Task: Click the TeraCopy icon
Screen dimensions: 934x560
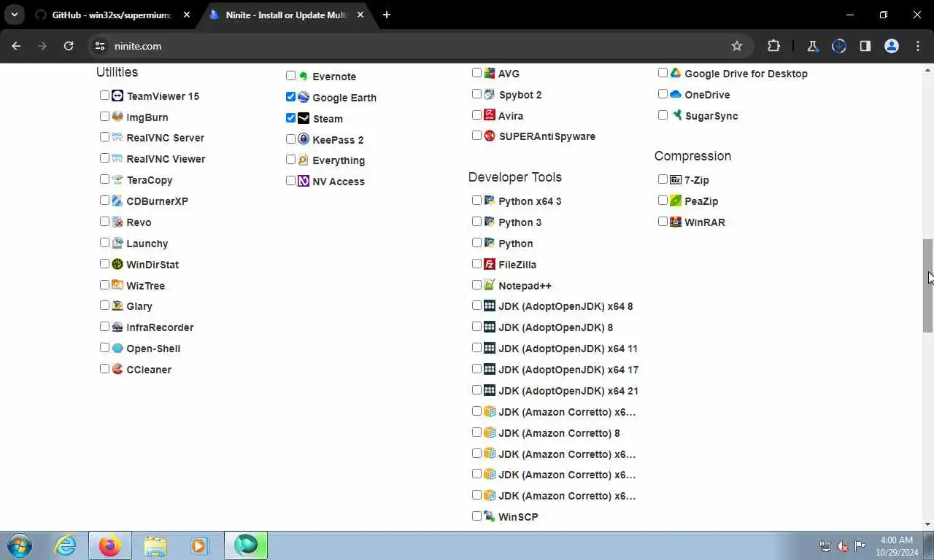Action: pos(117,179)
